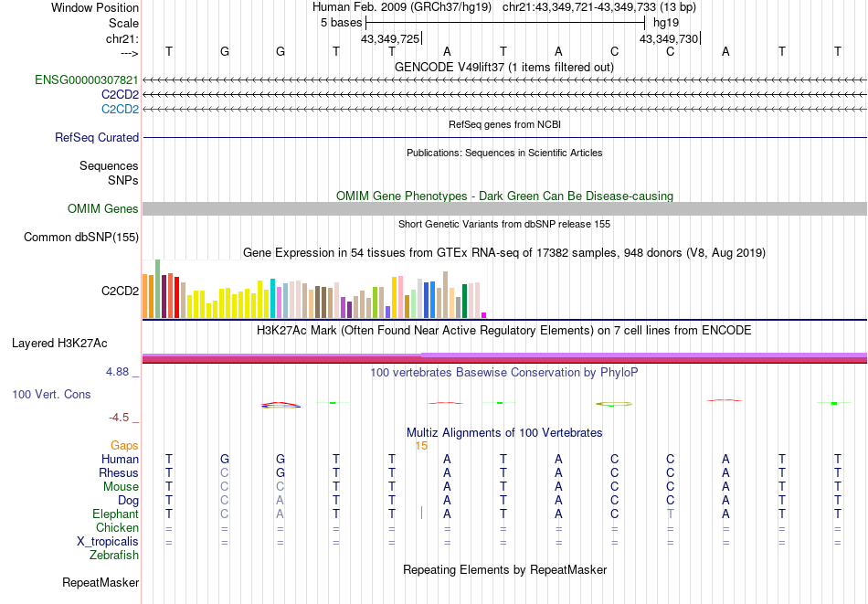Click the Multiz Alignments of 100 Vertebrates title
Viewport: 868px width, 604px height.
(504, 433)
